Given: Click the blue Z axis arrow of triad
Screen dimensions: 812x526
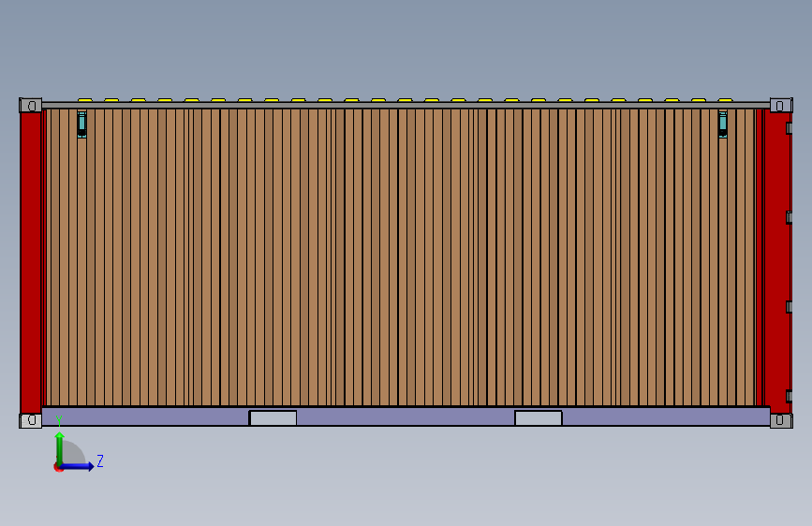Looking at the screenshot, I should tap(78, 466).
